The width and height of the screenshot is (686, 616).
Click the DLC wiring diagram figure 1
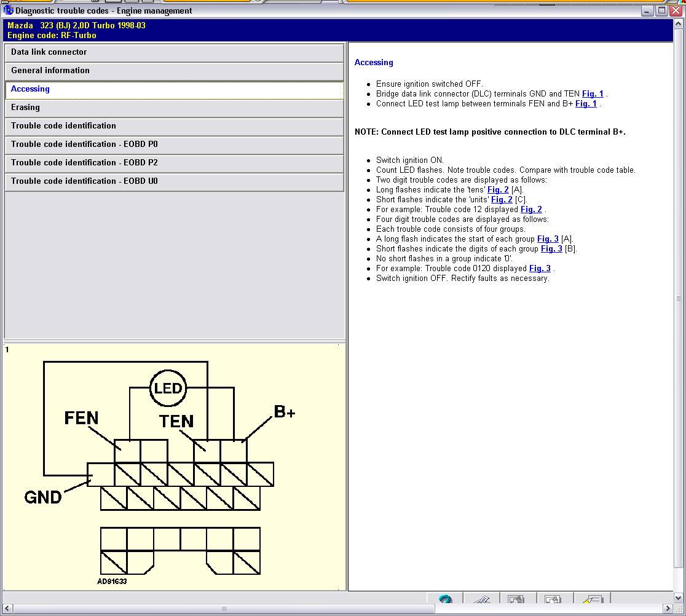pos(174,467)
